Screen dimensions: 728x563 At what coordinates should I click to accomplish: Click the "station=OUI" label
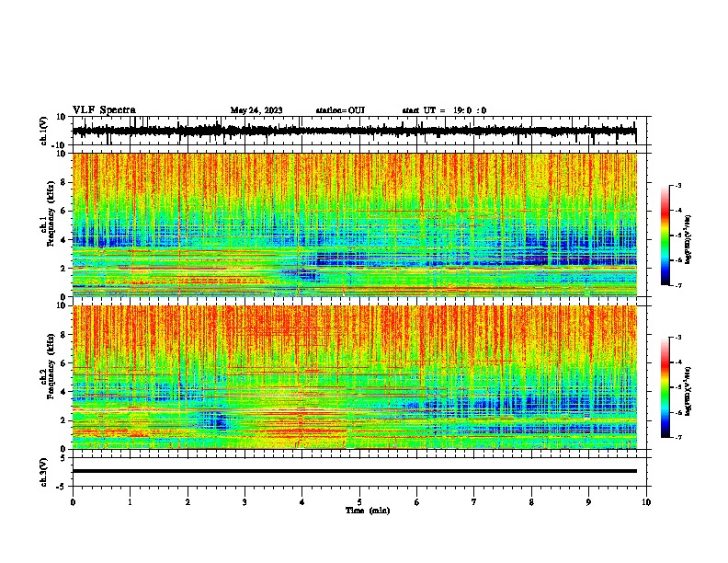340,110
